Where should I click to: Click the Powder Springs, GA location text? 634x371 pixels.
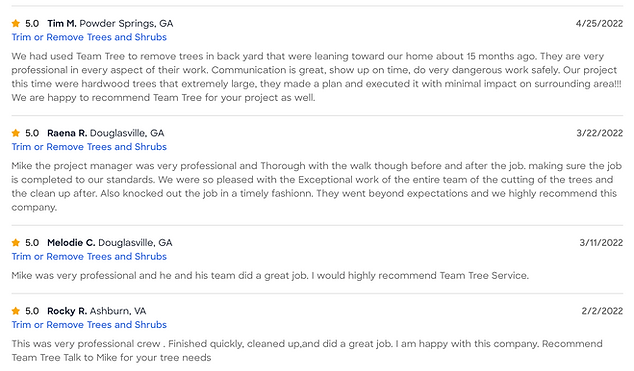(x=126, y=23)
